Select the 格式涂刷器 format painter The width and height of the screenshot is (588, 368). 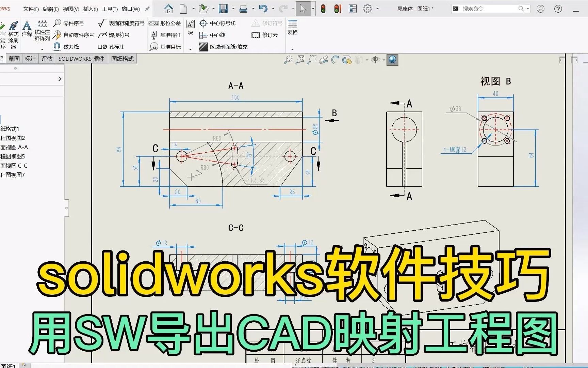pyautogui.click(x=13, y=35)
